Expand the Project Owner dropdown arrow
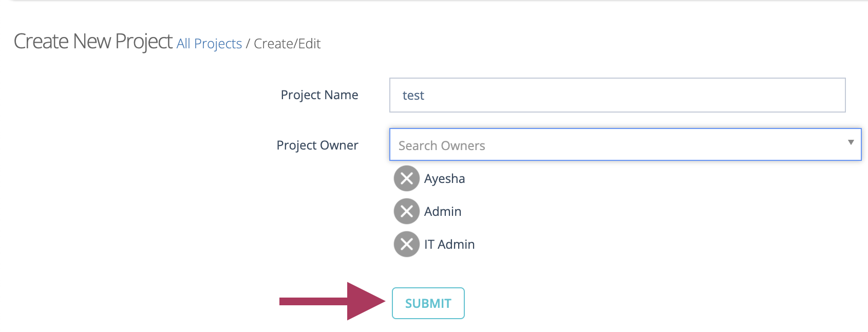The height and width of the screenshot is (332, 868). 851,142
